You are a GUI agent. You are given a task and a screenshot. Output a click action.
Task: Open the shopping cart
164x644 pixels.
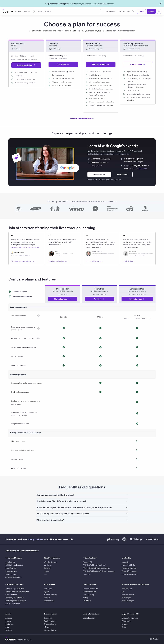click(133, 12)
